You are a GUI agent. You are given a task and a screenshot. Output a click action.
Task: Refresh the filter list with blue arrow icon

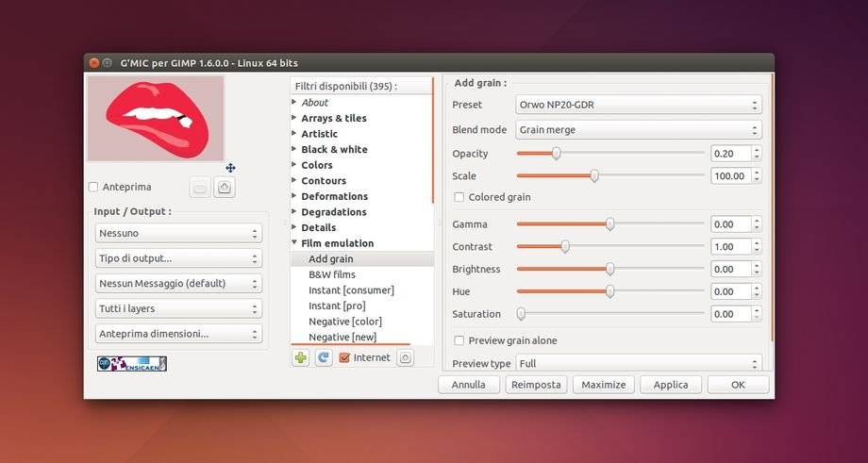324,357
